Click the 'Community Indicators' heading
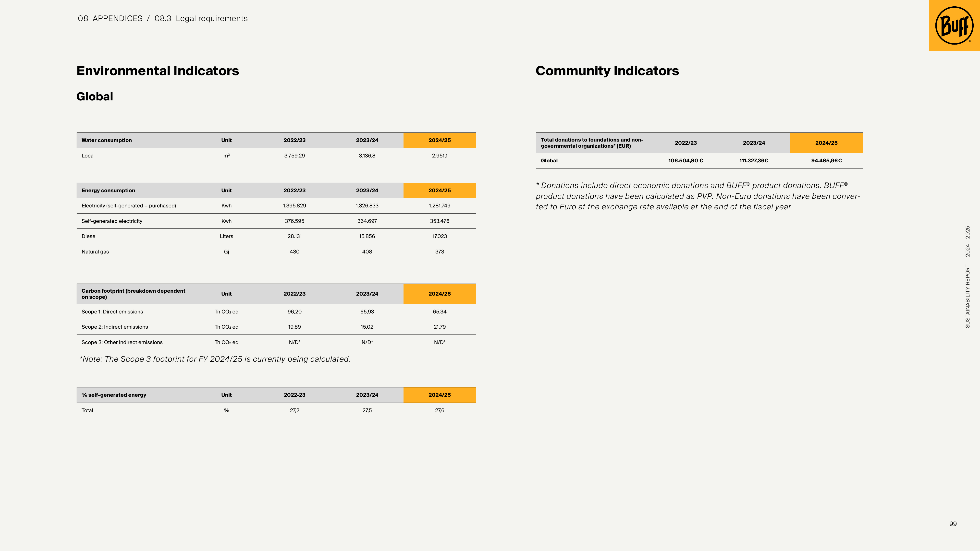 click(x=607, y=71)
